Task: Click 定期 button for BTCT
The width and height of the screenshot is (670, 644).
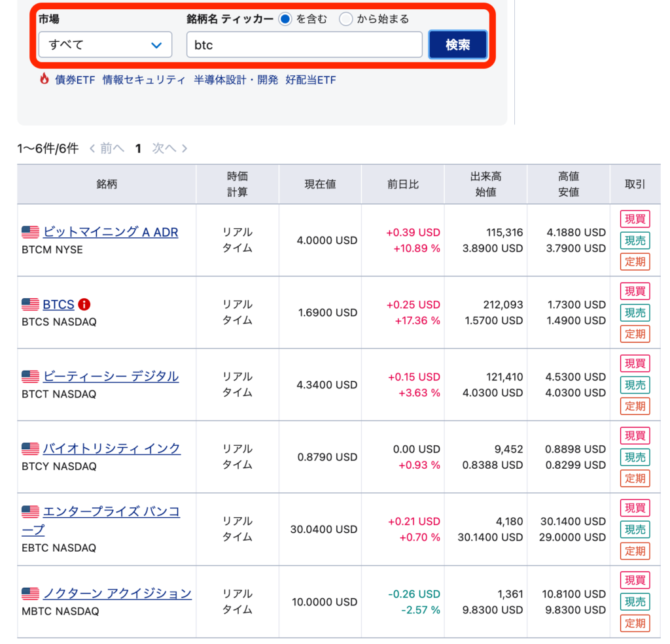Action: [635, 406]
